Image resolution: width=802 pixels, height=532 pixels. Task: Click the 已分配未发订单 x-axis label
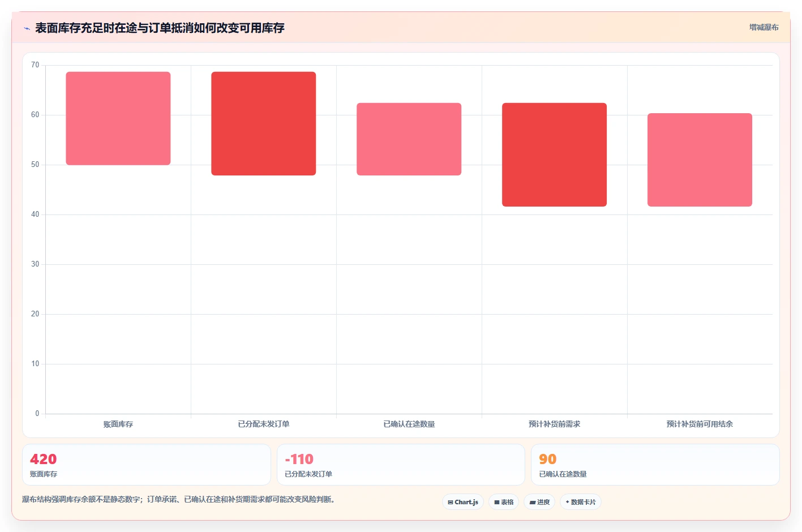click(264, 424)
